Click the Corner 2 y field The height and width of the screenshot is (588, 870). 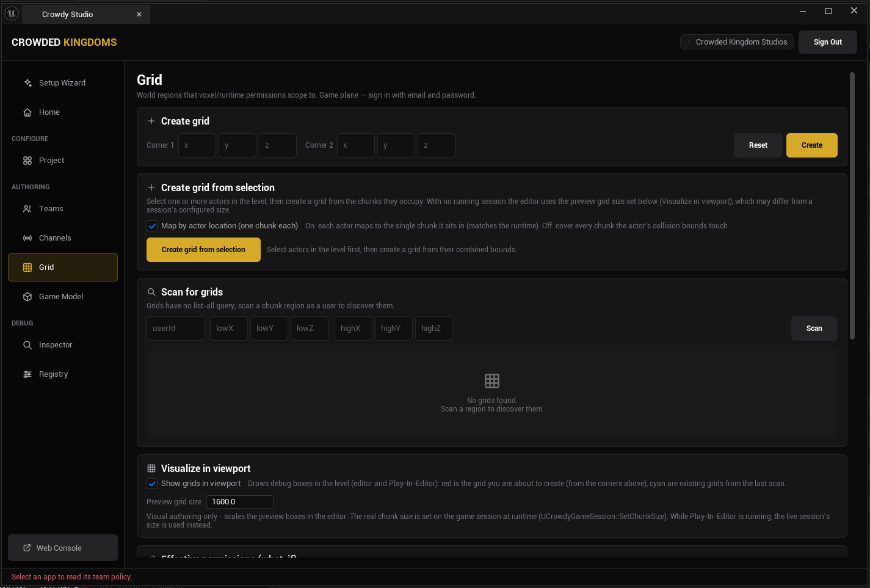pyautogui.click(x=396, y=145)
